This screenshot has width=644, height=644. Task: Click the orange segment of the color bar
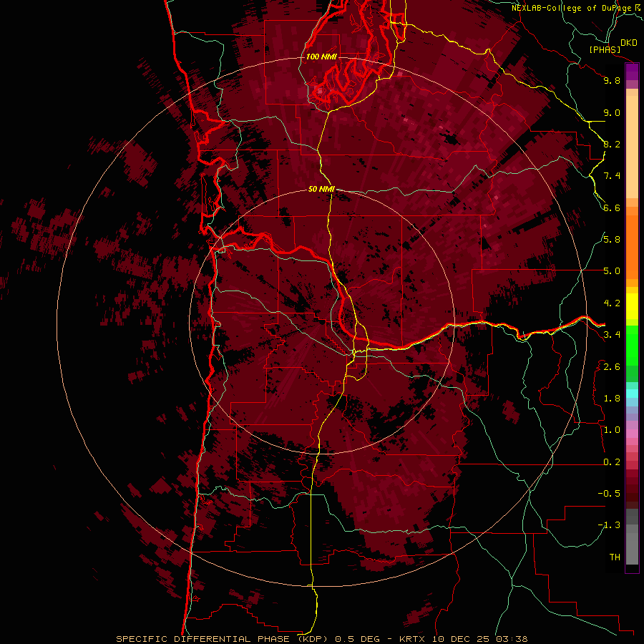[632, 247]
